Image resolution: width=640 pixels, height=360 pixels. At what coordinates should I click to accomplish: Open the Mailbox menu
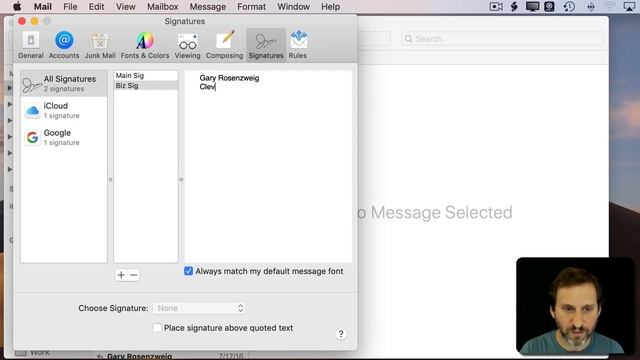[x=162, y=7]
